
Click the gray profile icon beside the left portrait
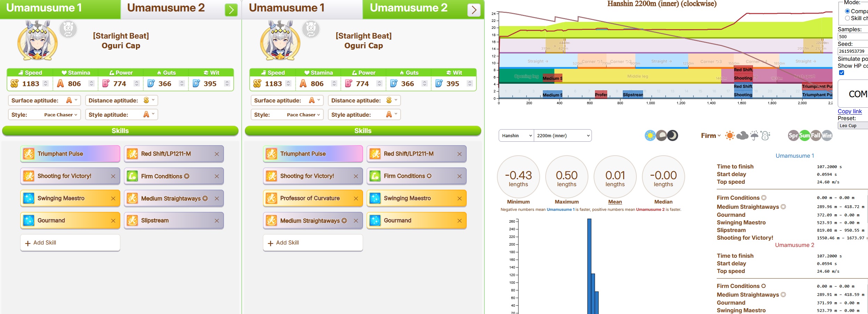point(68,29)
